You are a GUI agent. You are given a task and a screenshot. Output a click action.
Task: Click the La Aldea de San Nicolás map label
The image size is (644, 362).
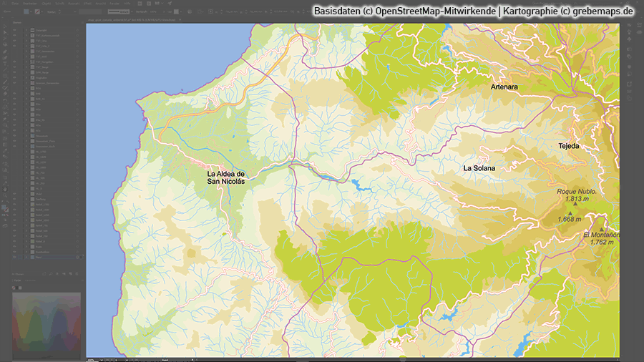[x=225, y=177]
